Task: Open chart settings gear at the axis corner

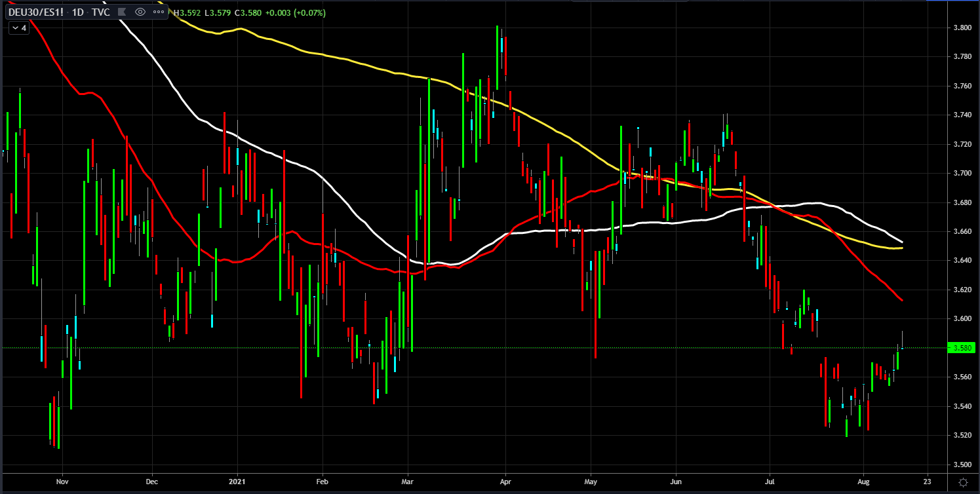Action: (962, 482)
